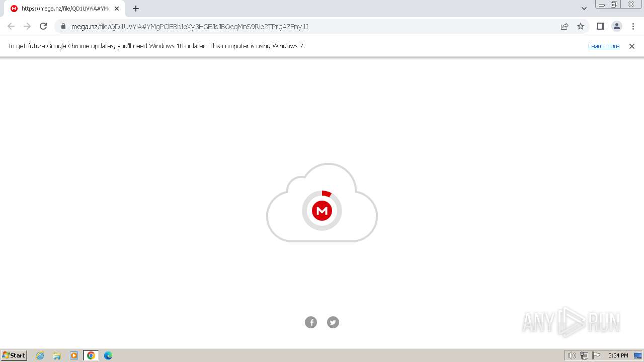
Task: Click the MEGA logo loading indicator
Action: click(322, 211)
